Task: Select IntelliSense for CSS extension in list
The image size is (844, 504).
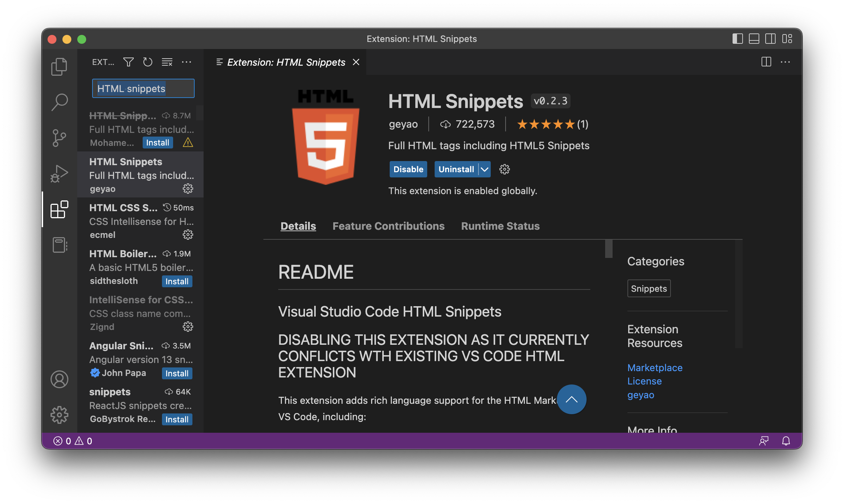Action: [140, 312]
